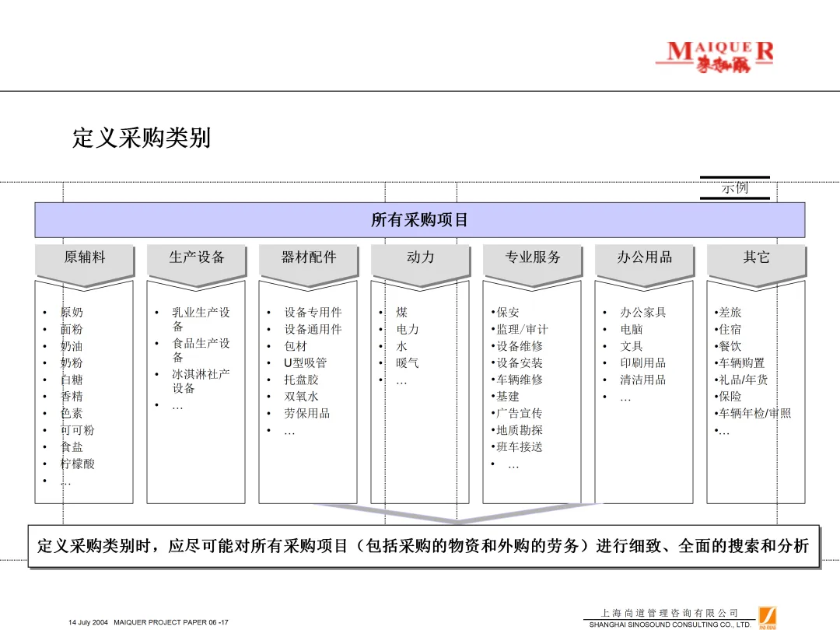This screenshot has height=630, width=840.
Task: Click the 清洁用品 item
Action: click(x=643, y=380)
